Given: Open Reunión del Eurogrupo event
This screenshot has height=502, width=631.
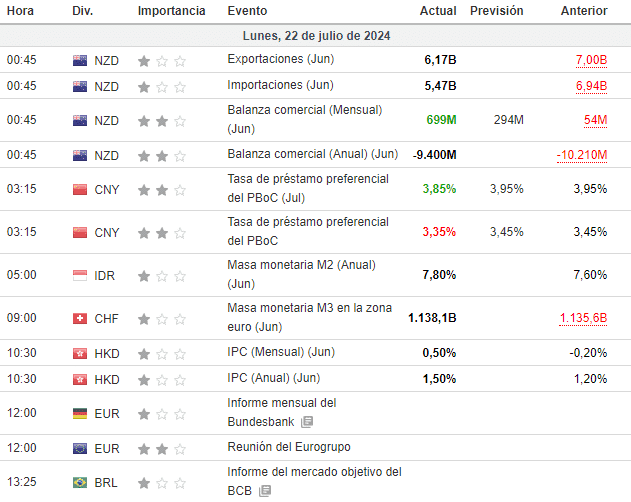Looking at the screenshot, I should coord(289,447).
